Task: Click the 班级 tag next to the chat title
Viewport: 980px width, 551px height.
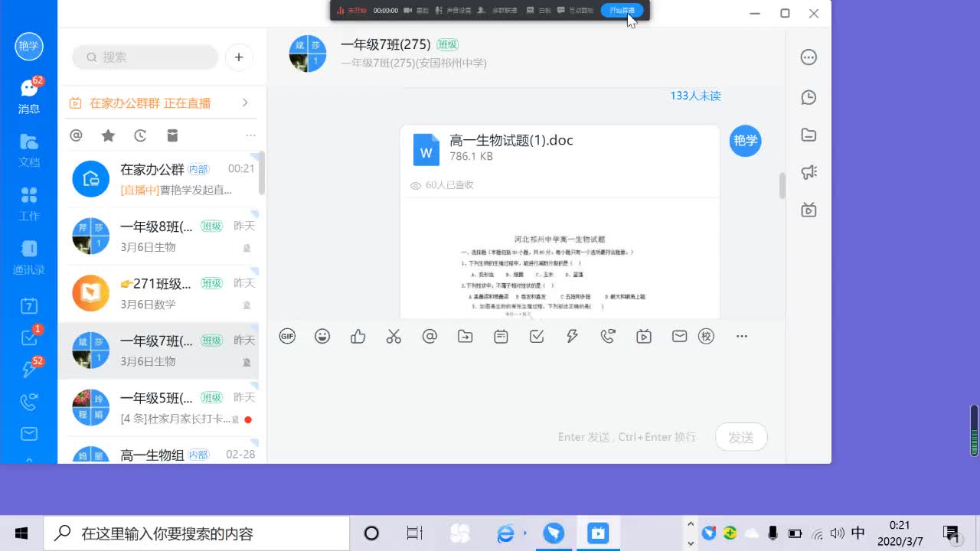Action: pyautogui.click(x=447, y=45)
